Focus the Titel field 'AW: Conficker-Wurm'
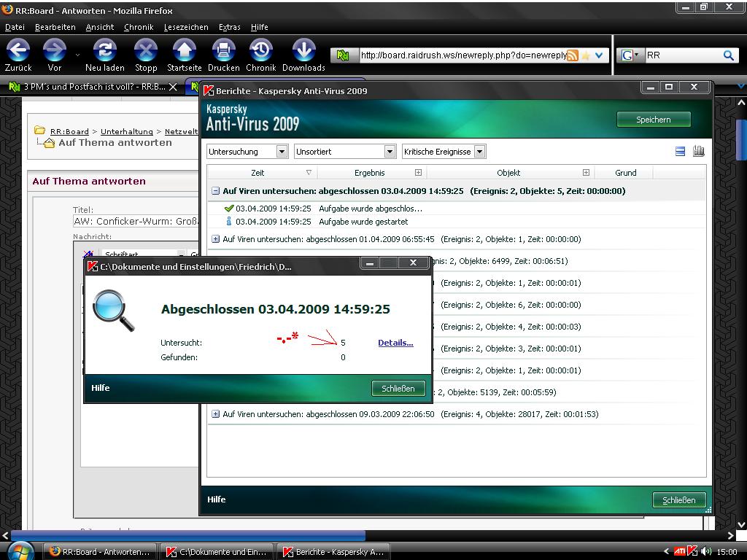Viewport: 747px width, 560px height. tap(136, 221)
